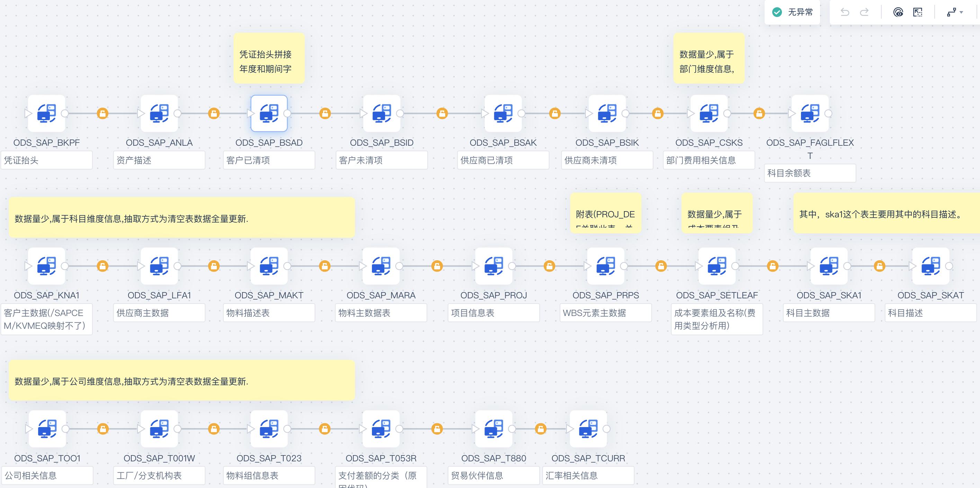Click lock icon between CSKS and FAGLFLEXT
980x488 pixels.
759,113
